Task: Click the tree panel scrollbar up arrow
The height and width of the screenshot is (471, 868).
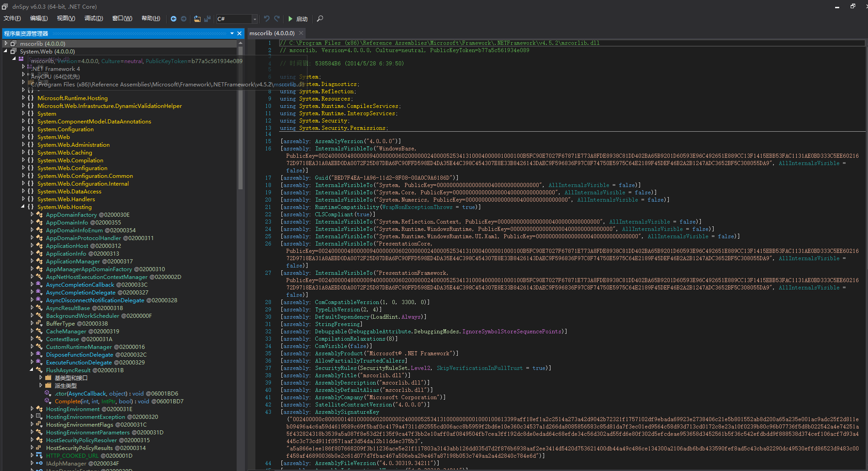Action: click(x=240, y=43)
